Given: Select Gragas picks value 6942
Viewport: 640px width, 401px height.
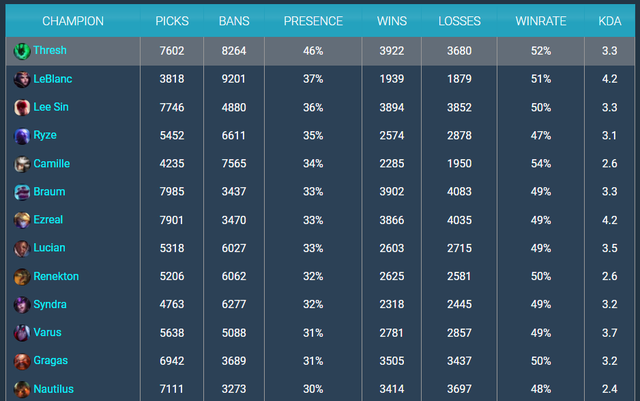Looking at the screenshot, I should [x=172, y=361].
